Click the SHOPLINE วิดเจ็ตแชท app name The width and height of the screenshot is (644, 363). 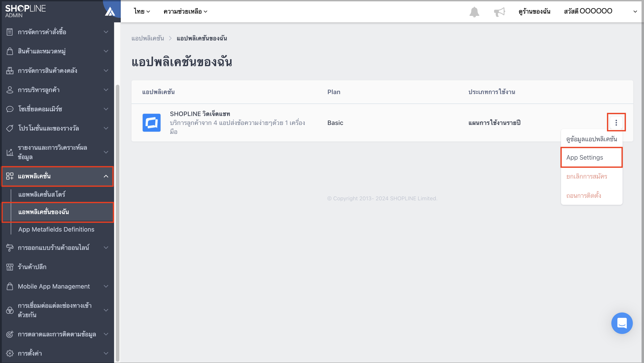click(x=200, y=114)
